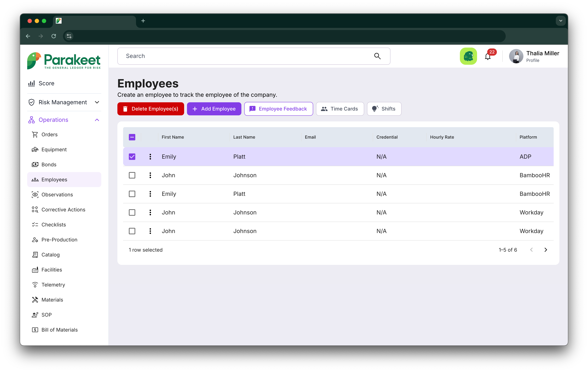Go to next page of employees
588x372 pixels.
point(546,250)
